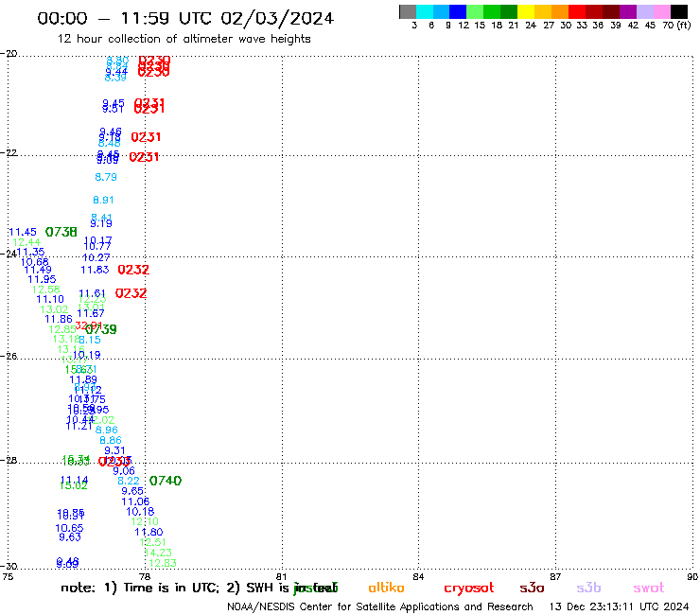Pick the yellow 21-24 ft legend swatch
This screenshot has width=700, height=615.
point(526,12)
